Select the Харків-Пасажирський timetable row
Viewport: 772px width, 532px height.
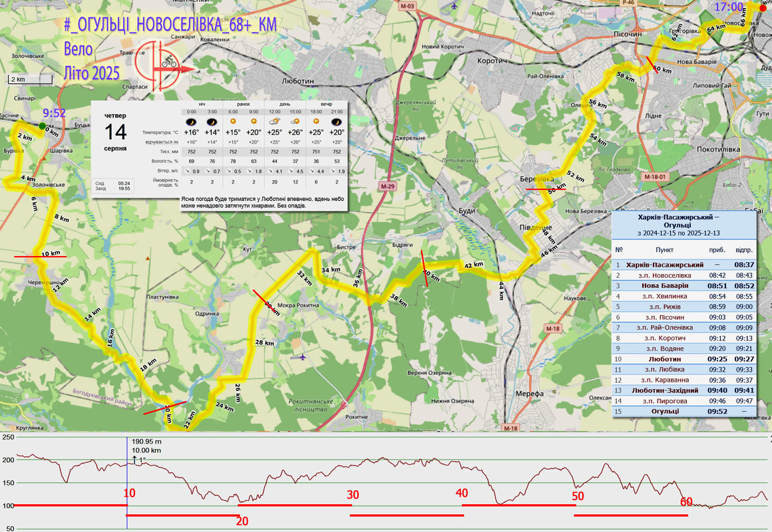coord(684,265)
